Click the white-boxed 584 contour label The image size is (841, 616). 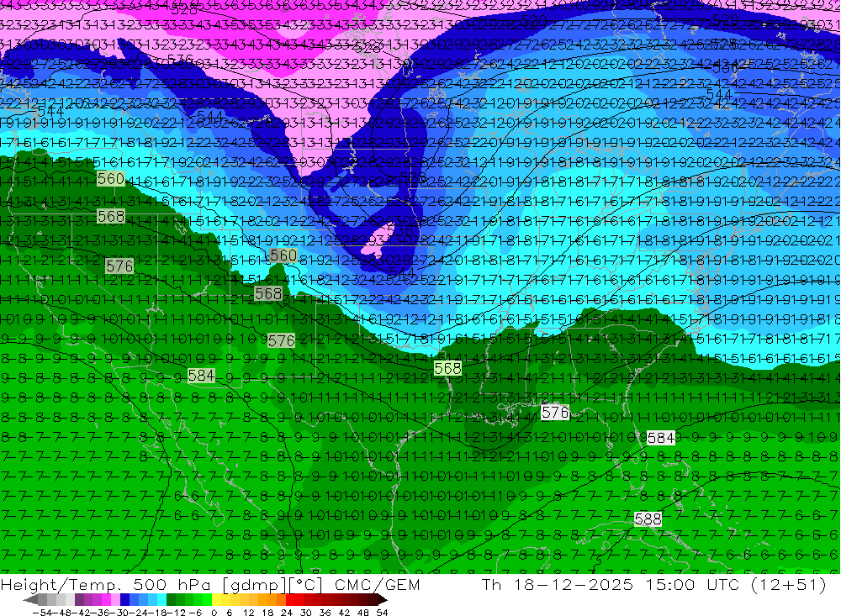coord(661,438)
